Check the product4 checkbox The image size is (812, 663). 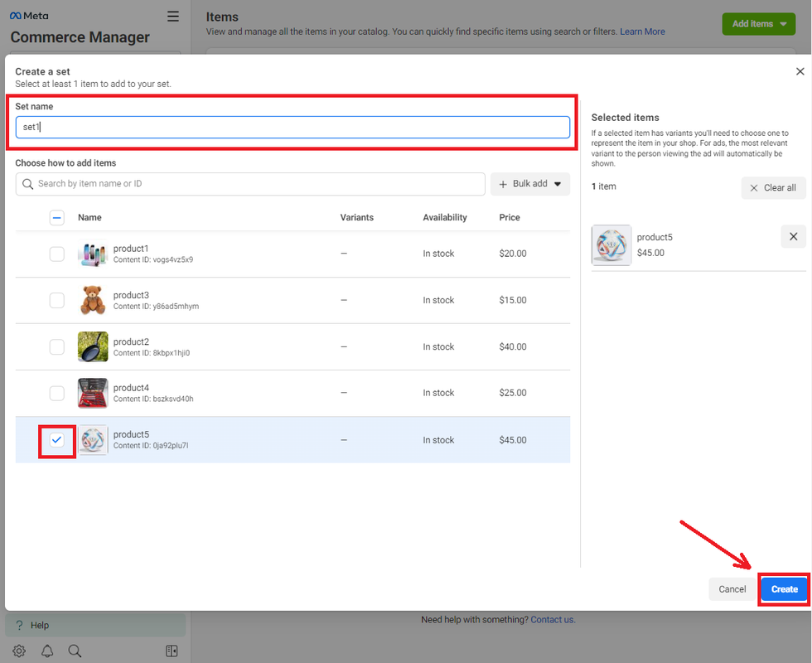(57, 393)
